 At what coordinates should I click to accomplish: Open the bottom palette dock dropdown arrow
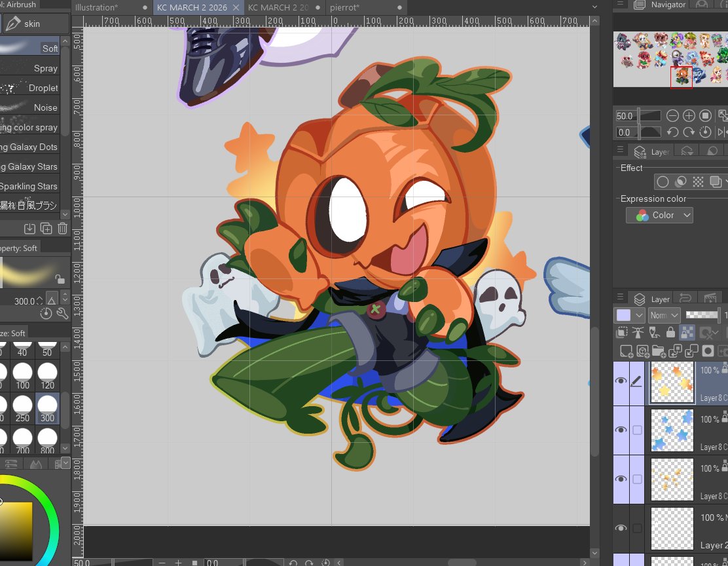click(65, 462)
